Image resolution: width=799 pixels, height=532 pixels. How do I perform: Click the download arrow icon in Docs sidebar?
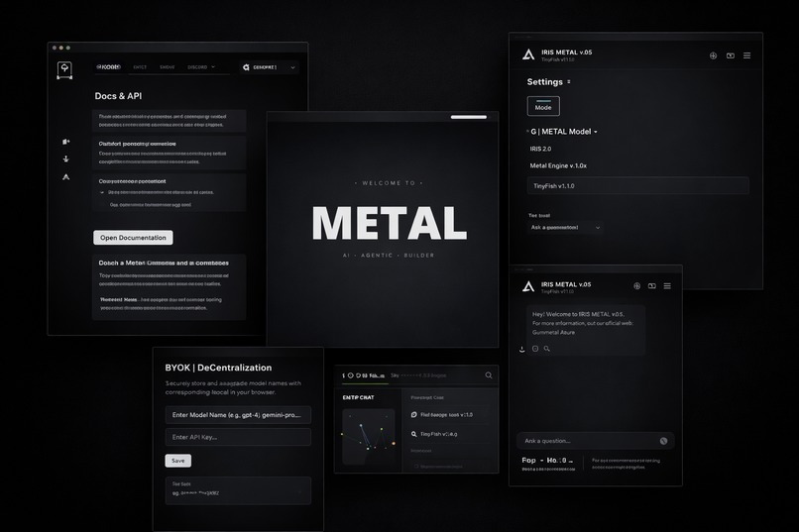coord(65,159)
